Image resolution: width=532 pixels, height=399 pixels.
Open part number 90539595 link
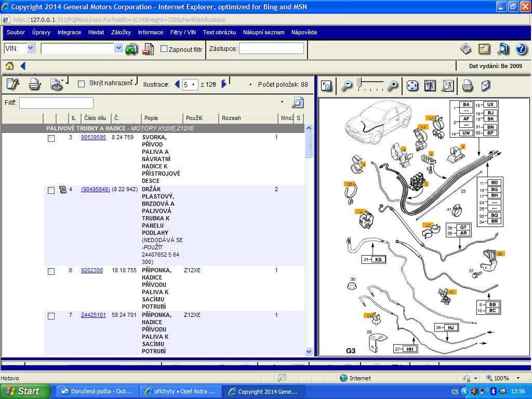pyautogui.click(x=93, y=138)
